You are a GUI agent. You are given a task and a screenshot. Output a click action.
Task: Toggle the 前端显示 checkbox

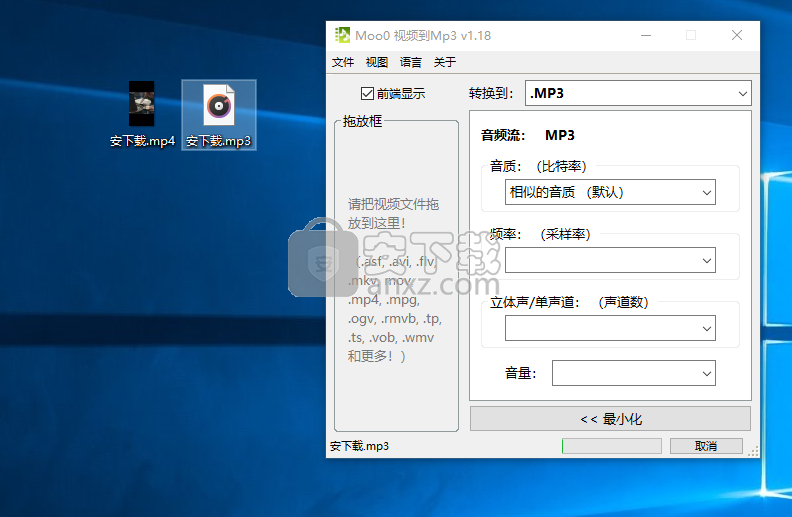[x=367, y=93]
